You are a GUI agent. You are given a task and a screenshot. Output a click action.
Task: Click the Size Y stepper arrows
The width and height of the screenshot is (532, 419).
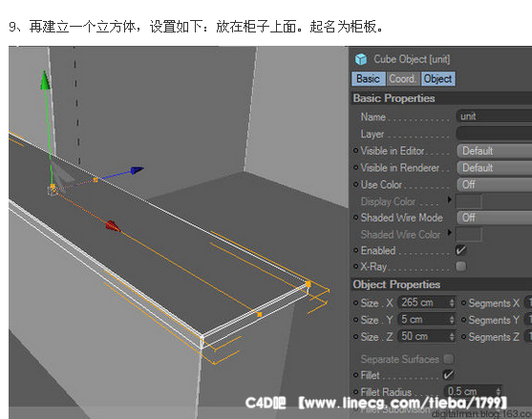452,320
